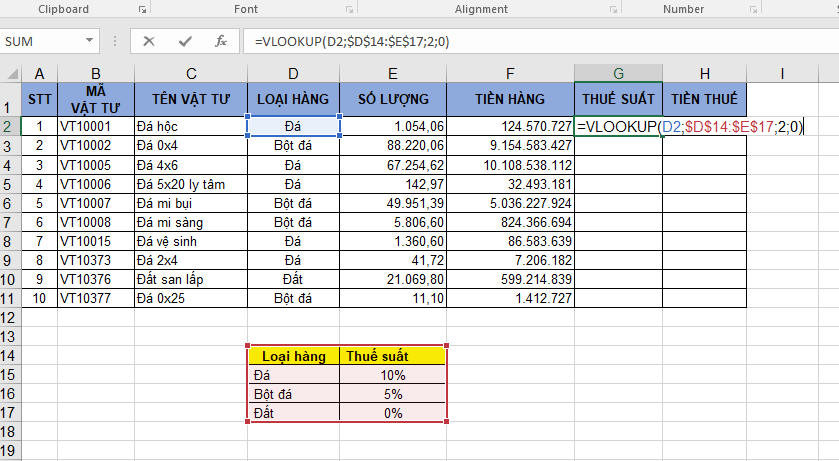Click the 10% tax rate cell
The height and width of the screenshot is (461, 839).
[392, 375]
